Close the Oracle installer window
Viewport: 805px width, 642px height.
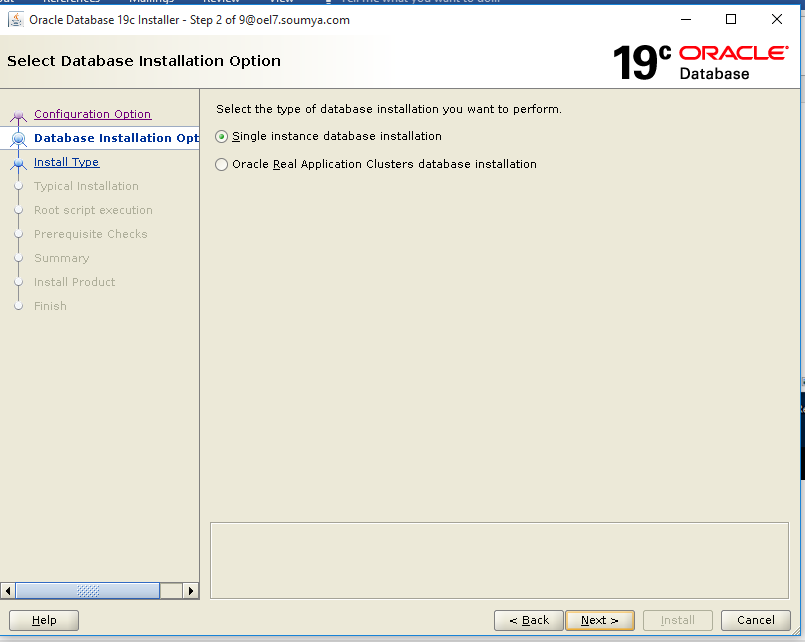[777, 20]
